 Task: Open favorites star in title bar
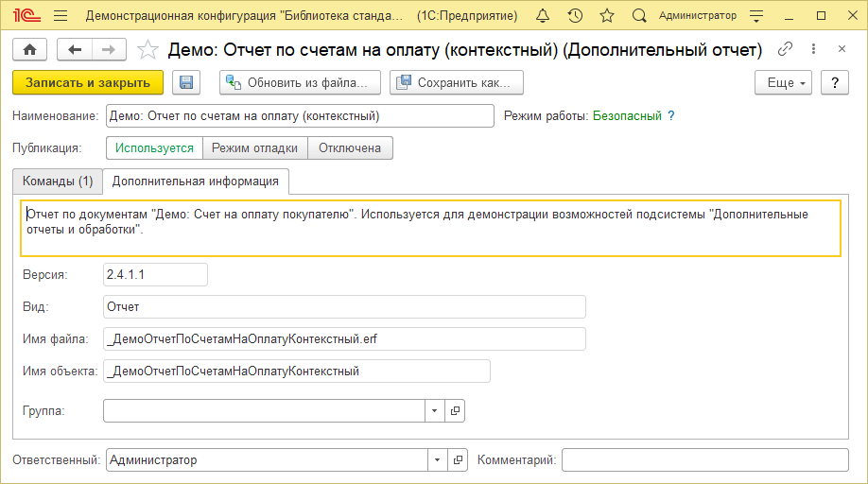(607, 15)
